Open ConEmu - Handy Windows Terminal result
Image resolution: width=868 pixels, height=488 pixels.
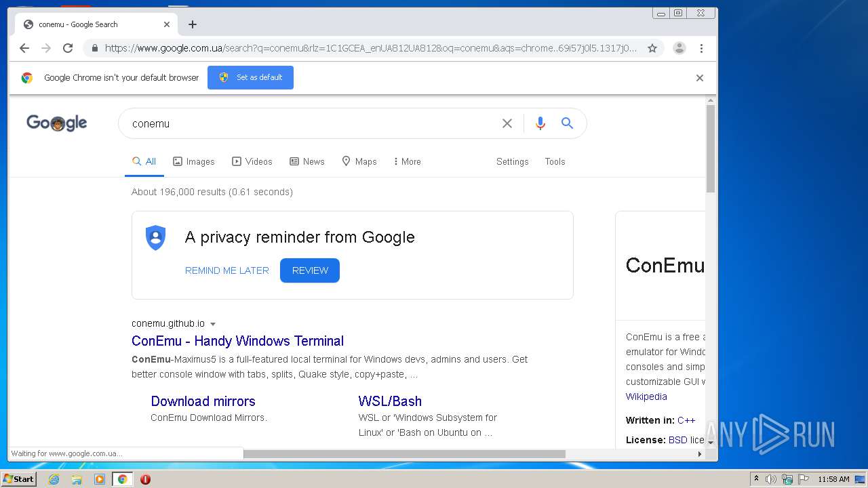click(237, 341)
